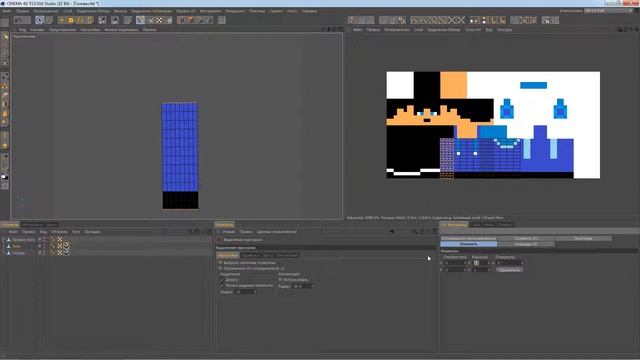Open the Оптимальное проецирование tab
This screenshot has width=640, height=360.
469,238
